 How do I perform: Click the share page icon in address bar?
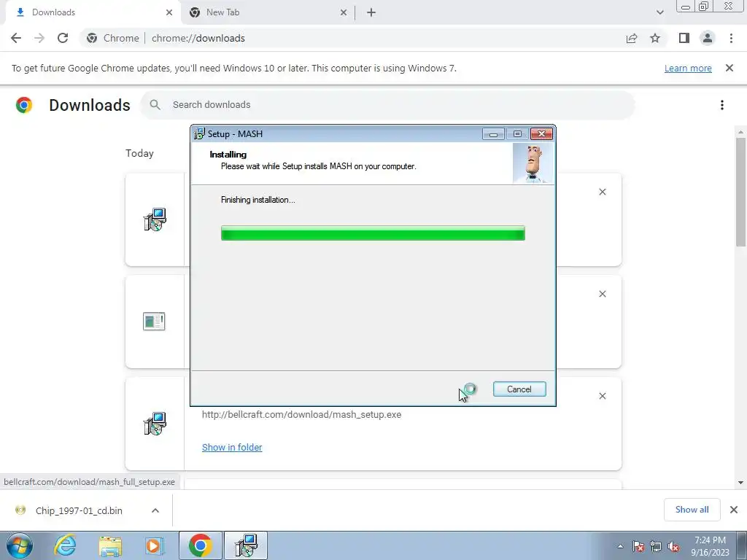point(632,38)
